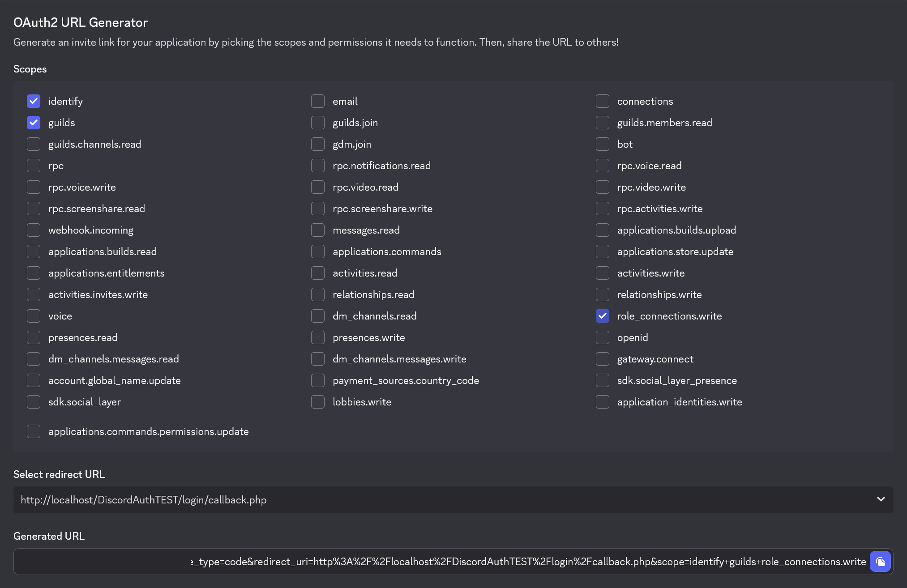Select the connections scope checkbox
Screen dimensions: 907x588
click(x=603, y=101)
